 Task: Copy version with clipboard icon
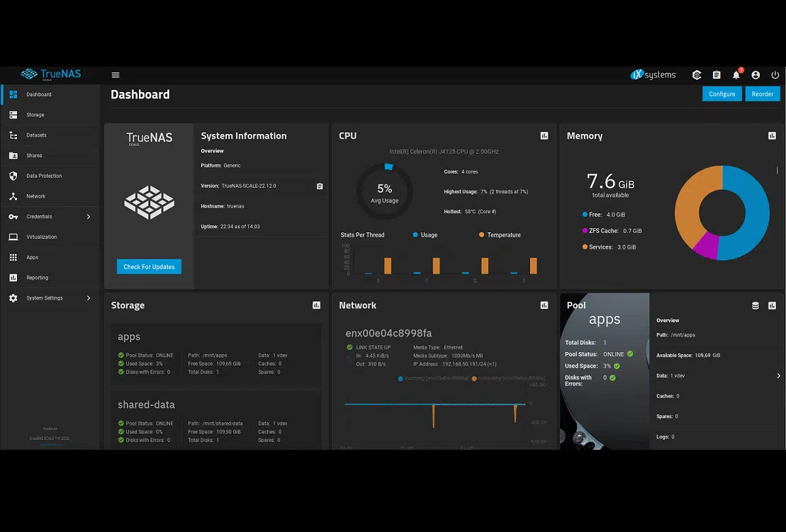pyautogui.click(x=320, y=186)
